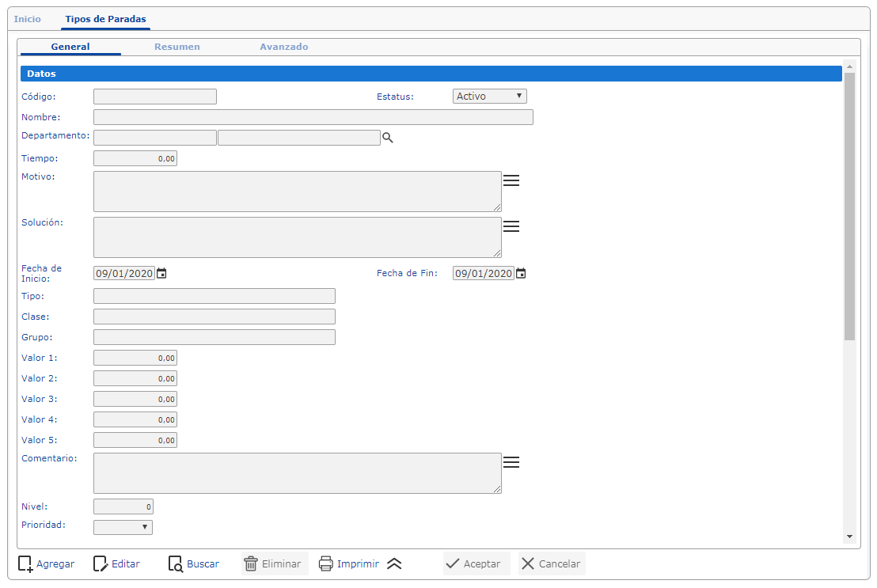877x588 pixels.
Task: Click the scrollbar down arrow in form
Action: (849, 537)
